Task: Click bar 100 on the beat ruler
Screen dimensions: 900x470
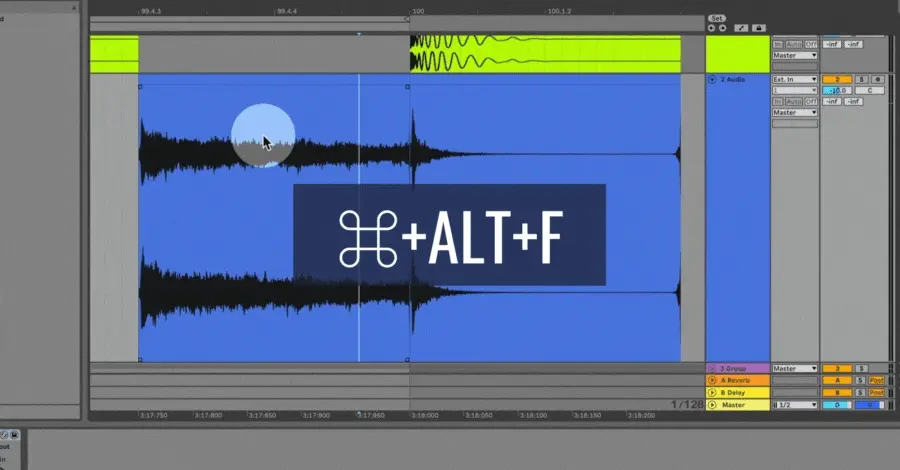Action: click(418, 11)
